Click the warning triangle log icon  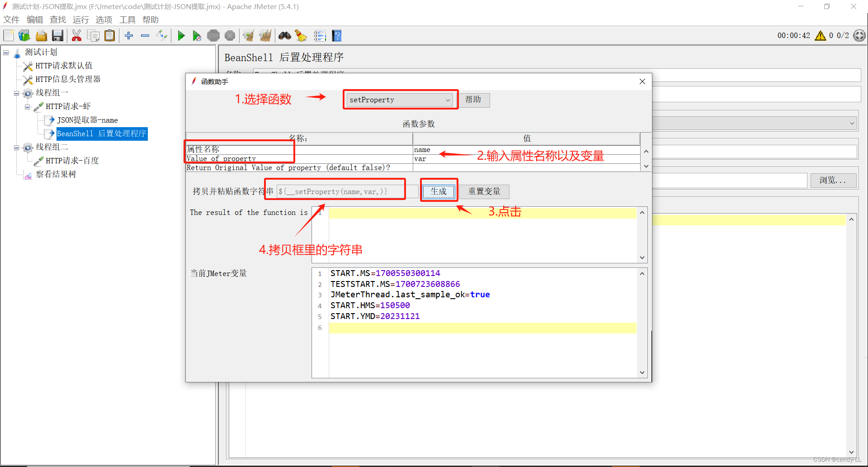[820, 35]
